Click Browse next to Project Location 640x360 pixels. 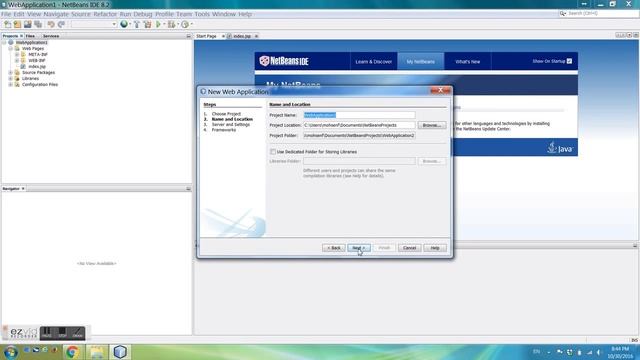[432, 125]
